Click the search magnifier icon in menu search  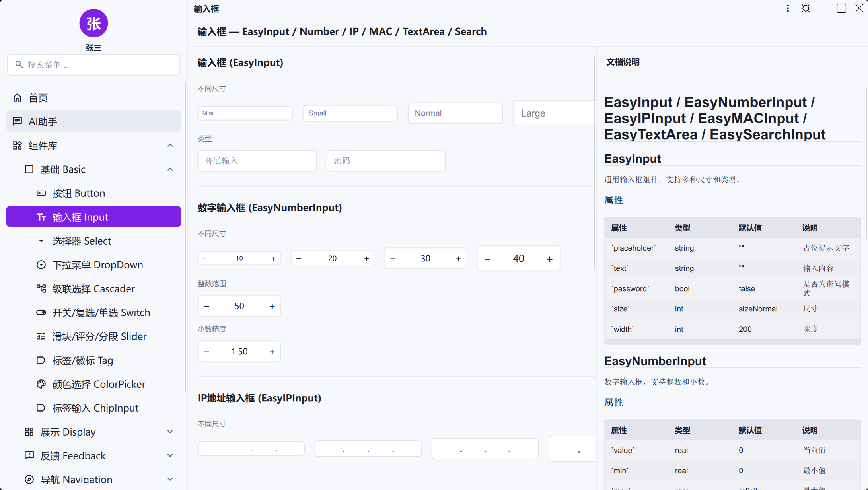[19, 64]
